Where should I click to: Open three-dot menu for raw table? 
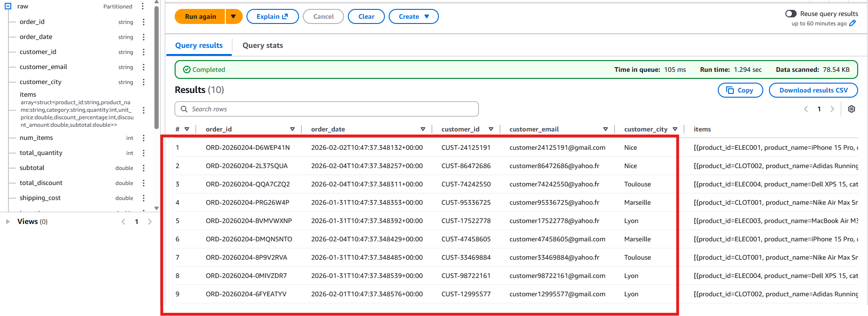143,7
